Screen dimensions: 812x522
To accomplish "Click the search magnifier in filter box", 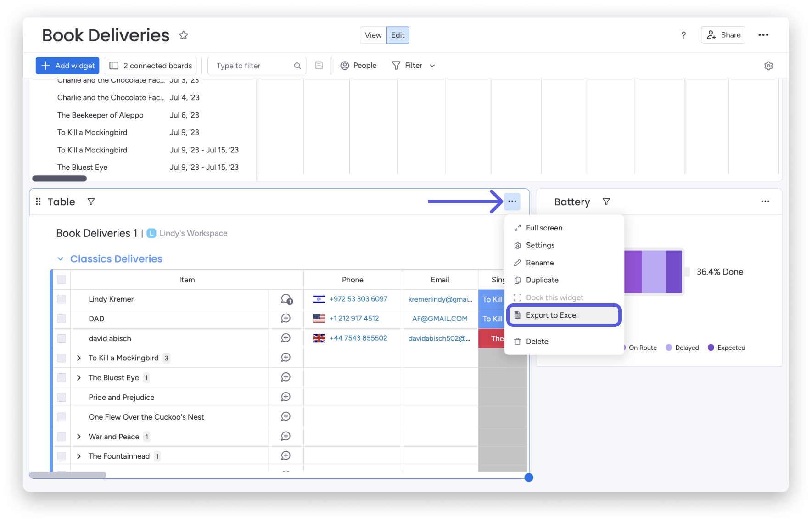I will (297, 66).
